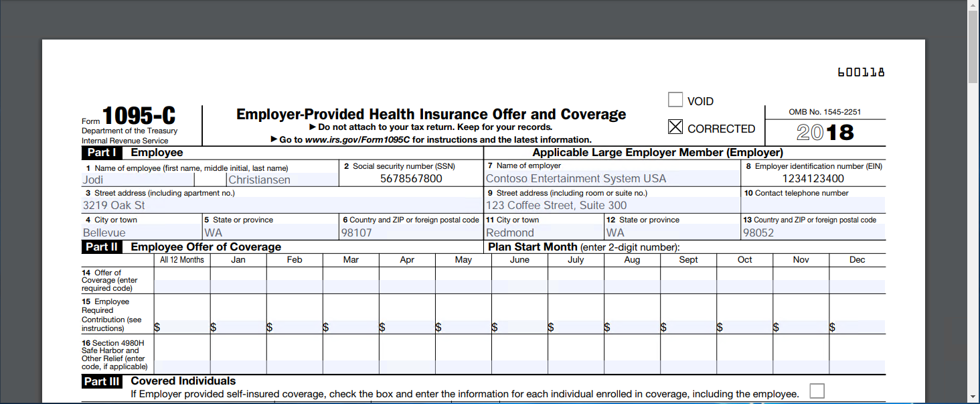This screenshot has width=980, height=404.
Task: Click the employee street address 3219 Oak St
Action: tap(201, 205)
